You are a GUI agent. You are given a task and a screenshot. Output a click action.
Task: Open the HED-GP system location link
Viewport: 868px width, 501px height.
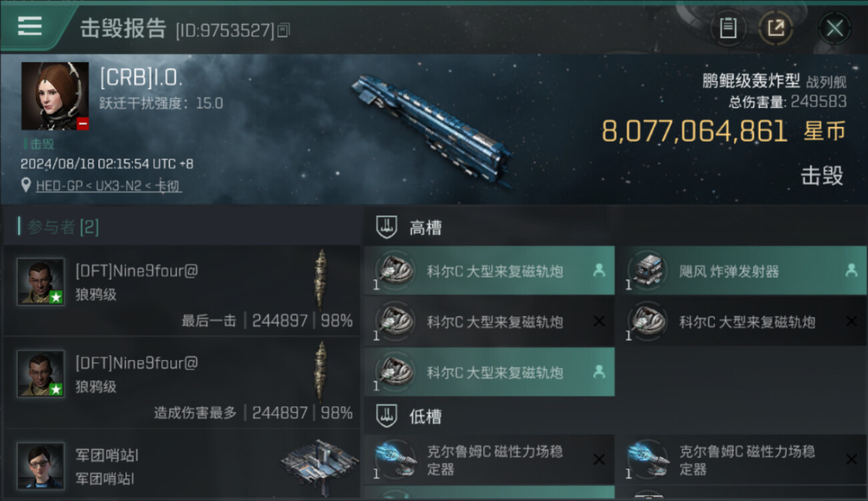pyautogui.click(x=109, y=186)
